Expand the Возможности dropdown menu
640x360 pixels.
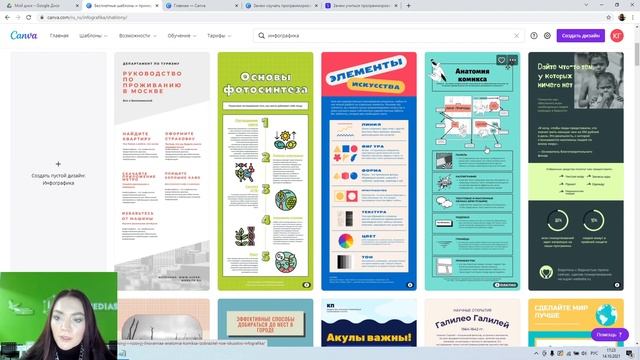tap(138, 36)
